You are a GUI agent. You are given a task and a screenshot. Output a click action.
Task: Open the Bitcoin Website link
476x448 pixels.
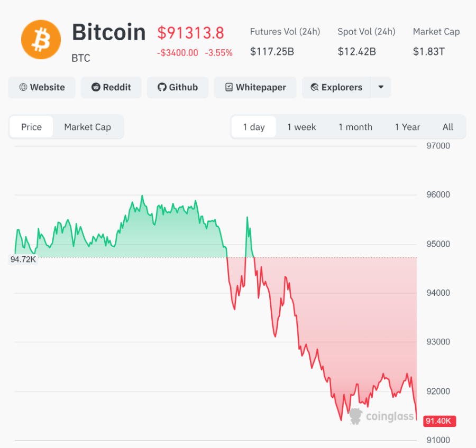[47, 87]
